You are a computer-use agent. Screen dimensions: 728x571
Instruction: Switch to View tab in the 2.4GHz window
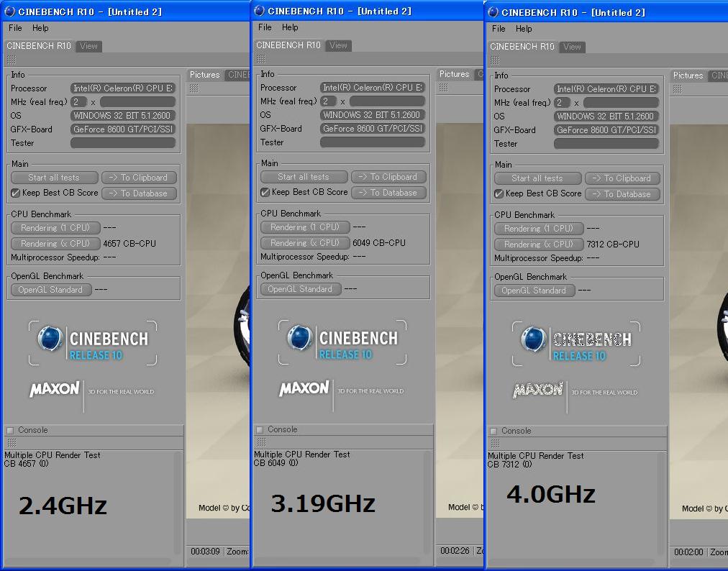point(88,46)
